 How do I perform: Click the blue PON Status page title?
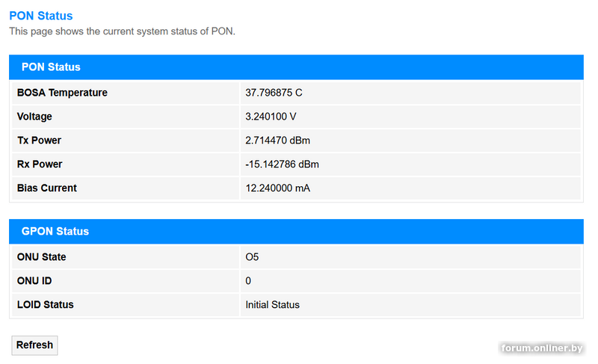(x=41, y=16)
